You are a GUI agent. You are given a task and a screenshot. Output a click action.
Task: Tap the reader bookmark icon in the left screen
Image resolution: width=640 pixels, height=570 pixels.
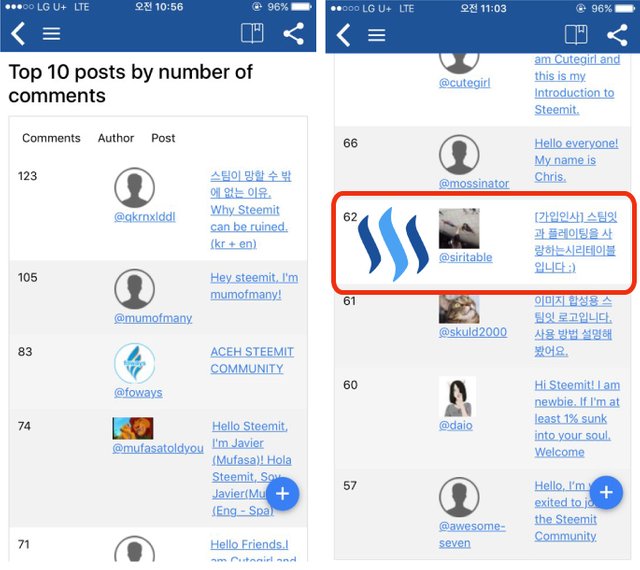pyautogui.click(x=252, y=33)
